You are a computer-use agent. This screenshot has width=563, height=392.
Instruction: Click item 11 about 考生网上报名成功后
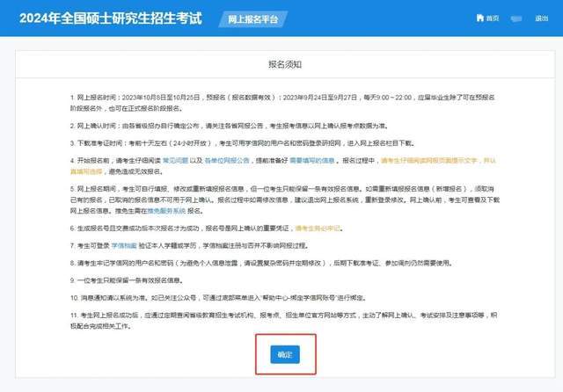[283, 321]
